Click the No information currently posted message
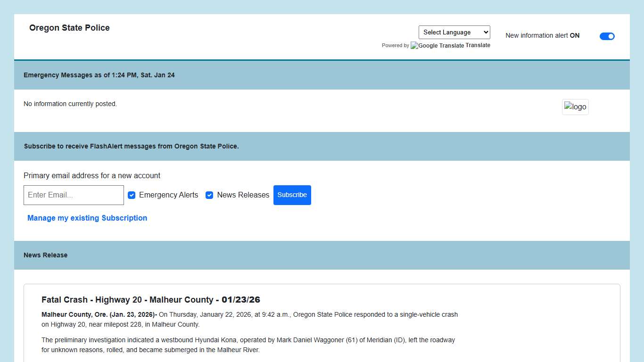 tap(70, 104)
